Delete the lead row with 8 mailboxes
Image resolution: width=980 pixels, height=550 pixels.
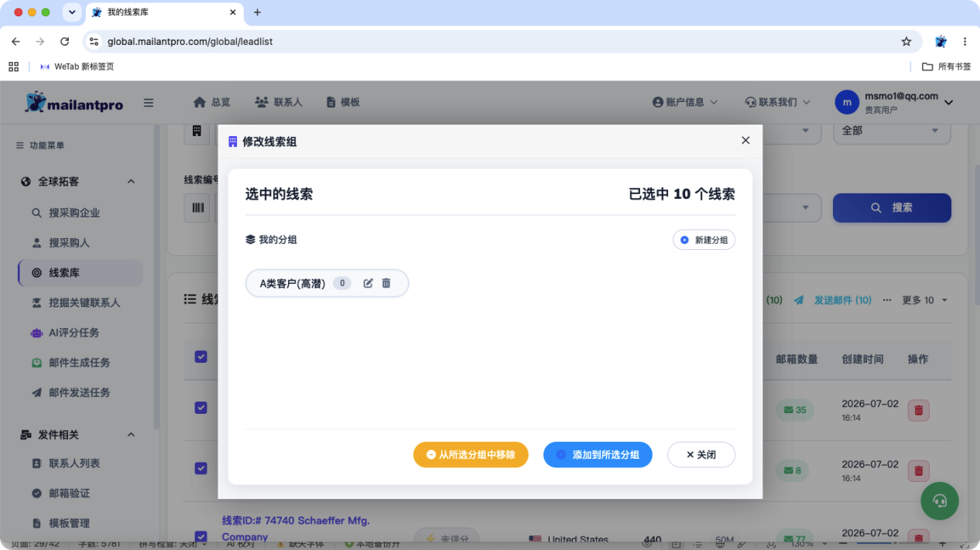click(x=918, y=470)
